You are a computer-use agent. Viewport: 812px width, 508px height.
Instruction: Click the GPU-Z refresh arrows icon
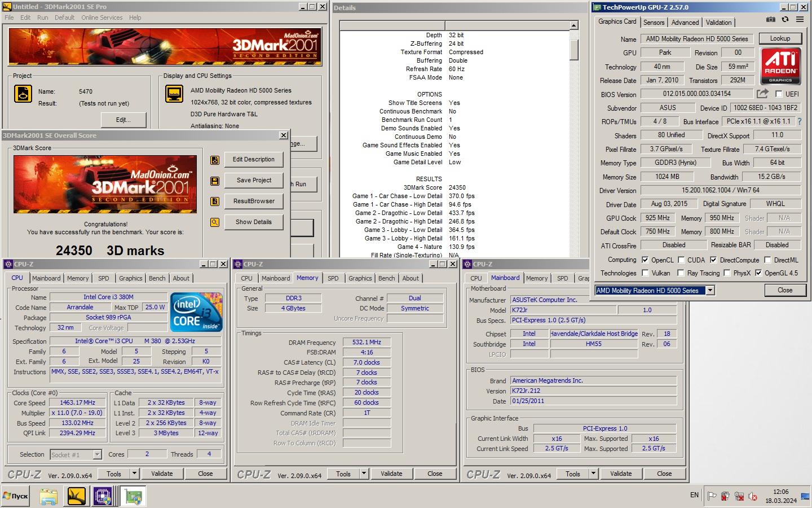tap(785, 19)
